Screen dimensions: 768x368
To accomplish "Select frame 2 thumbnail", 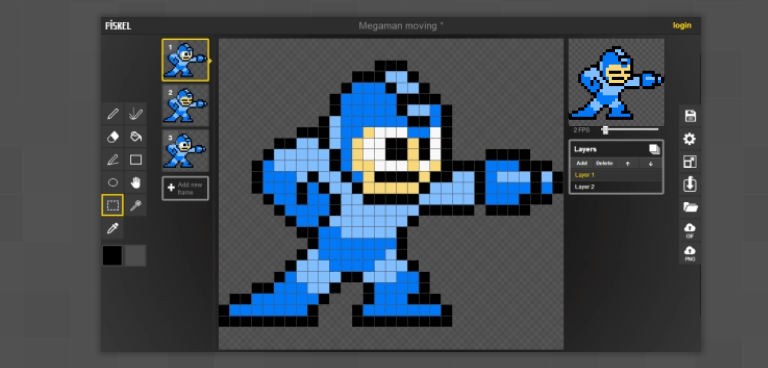I will pos(186,105).
